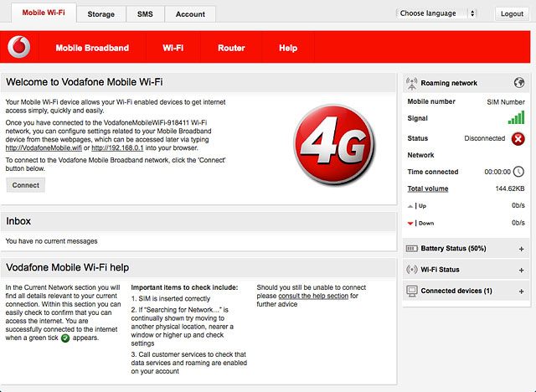Follow the http://192.168.0.1 link
Viewport: 536px width, 392px height.
pyautogui.click(x=117, y=148)
